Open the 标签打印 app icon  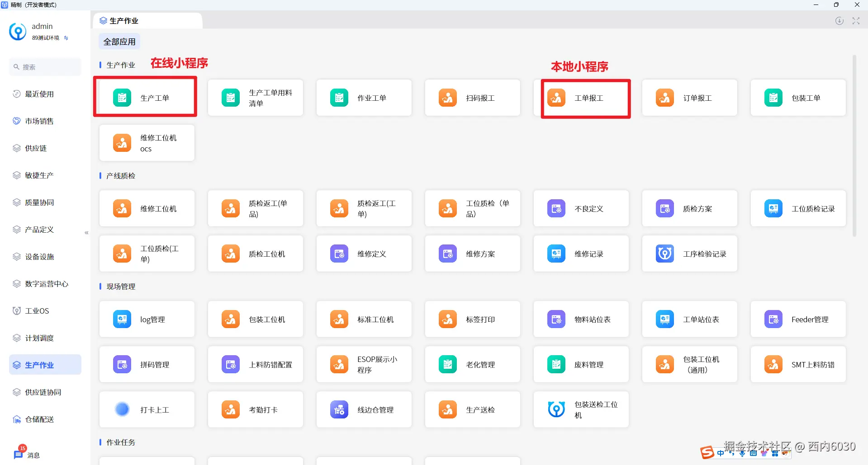(448, 319)
